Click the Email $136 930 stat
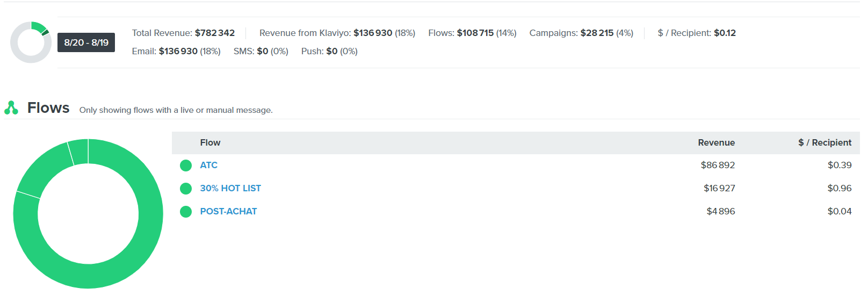 click(178, 52)
